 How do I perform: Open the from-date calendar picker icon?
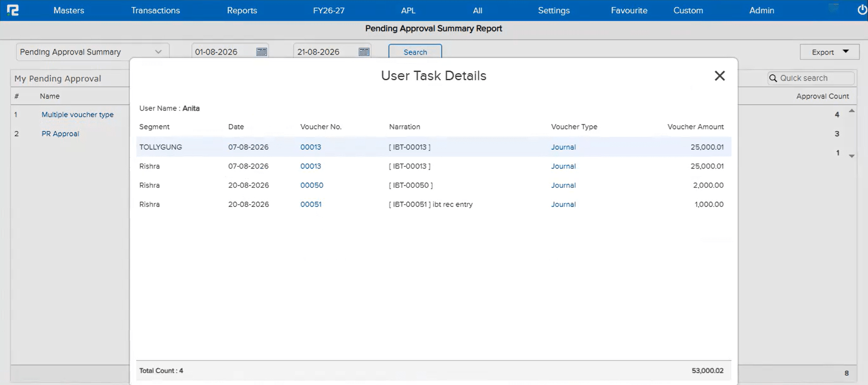point(262,52)
